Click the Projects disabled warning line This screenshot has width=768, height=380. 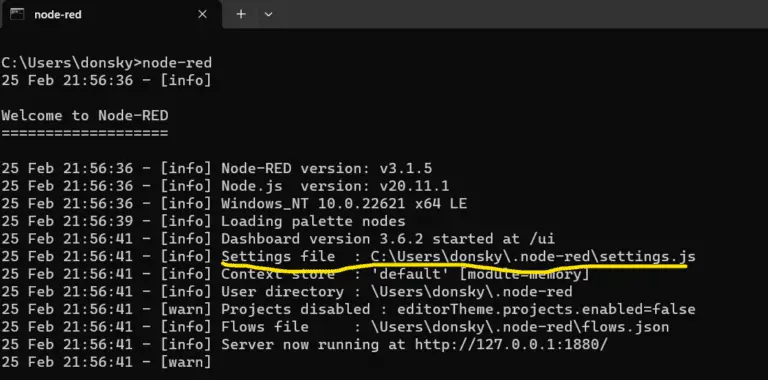(348, 309)
